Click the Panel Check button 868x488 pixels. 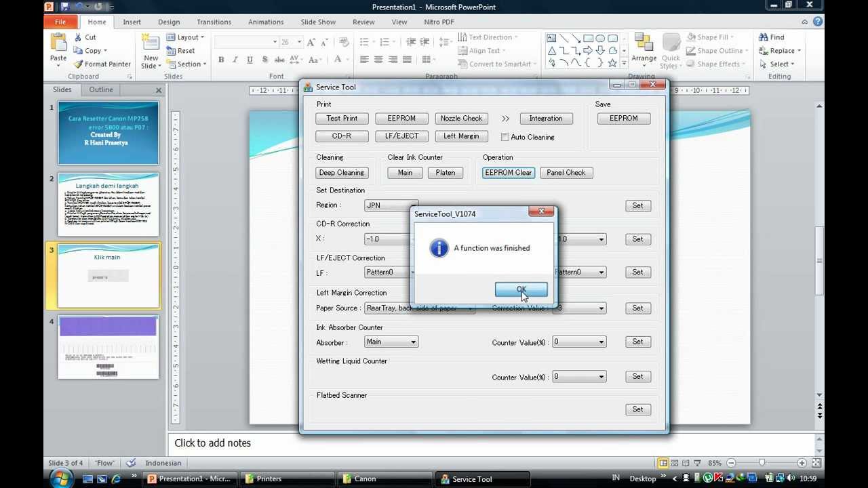pos(566,173)
